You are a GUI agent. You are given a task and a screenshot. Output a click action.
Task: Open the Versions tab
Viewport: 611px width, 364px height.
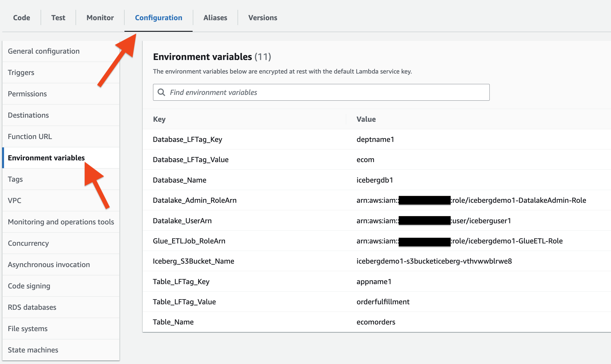[263, 18]
